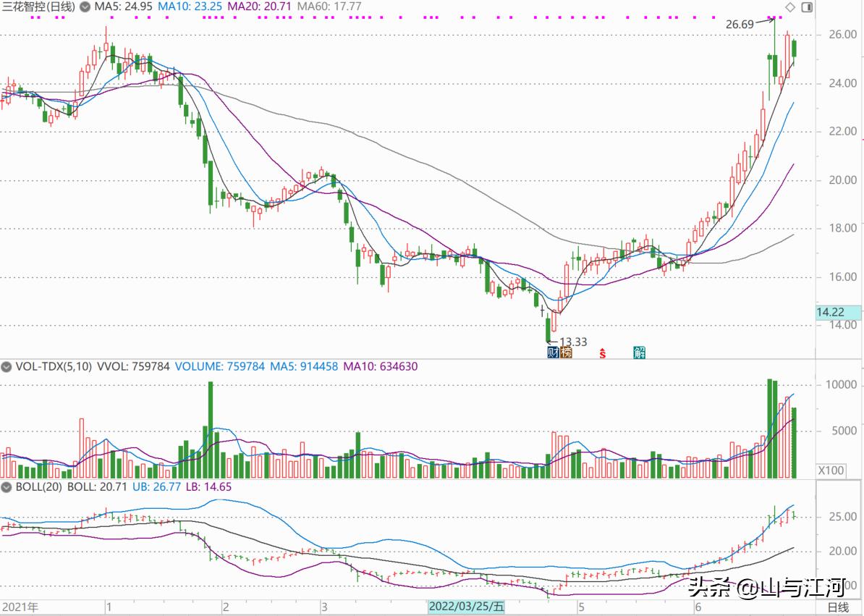Click the red S signal marker
864x616 pixels.
point(603,353)
